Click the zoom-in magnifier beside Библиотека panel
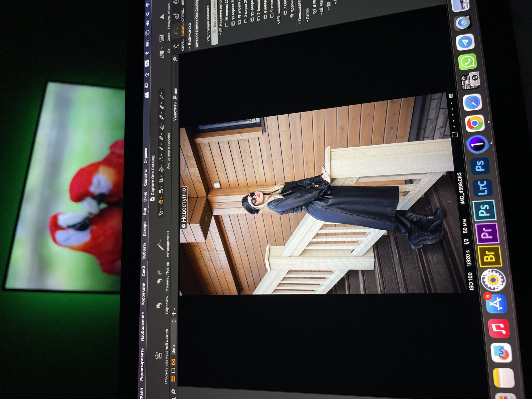The width and height of the screenshot is (532, 399). [x=175, y=59]
